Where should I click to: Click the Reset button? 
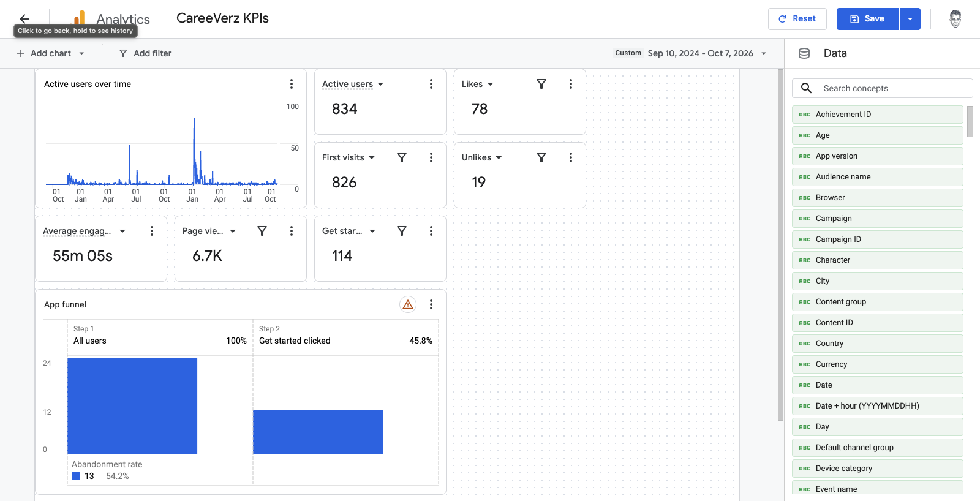click(797, 19)
